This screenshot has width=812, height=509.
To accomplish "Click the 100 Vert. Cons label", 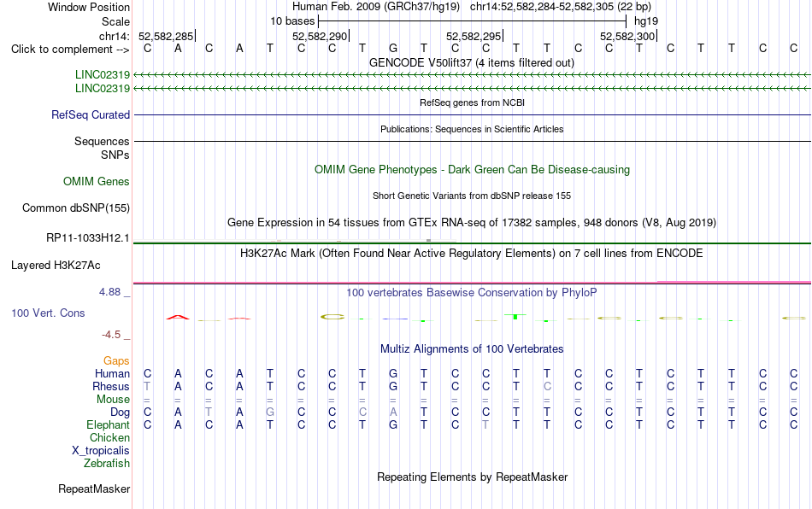I will tap(48, 313).
